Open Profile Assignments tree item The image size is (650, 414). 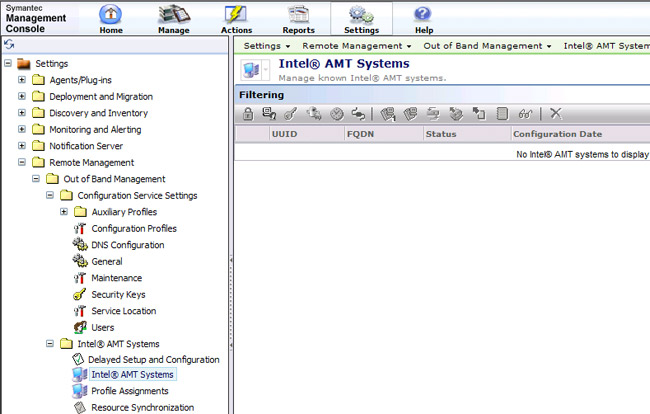(x=130, y=391)
